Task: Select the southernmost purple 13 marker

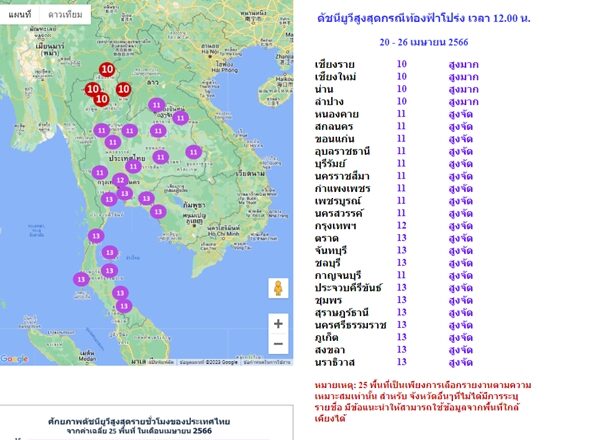Action: pos(124,306)
